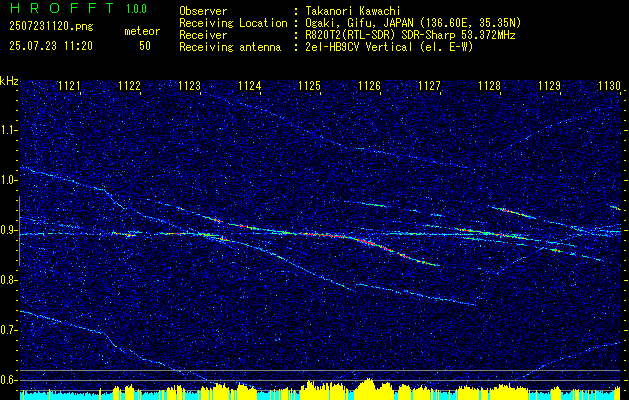Click the meteor label
Screen dimensions: 629x400
(142, 32)
